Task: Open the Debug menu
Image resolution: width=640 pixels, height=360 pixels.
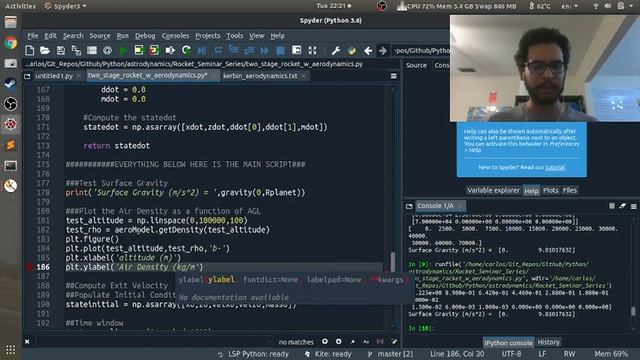Action: 145,36
